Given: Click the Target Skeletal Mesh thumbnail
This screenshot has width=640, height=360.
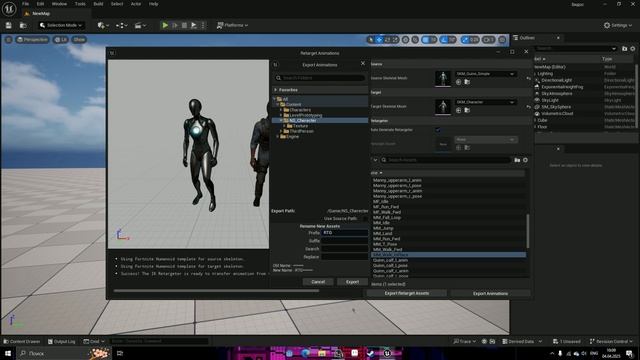Looking at the screenshot, I should (443, 107).
